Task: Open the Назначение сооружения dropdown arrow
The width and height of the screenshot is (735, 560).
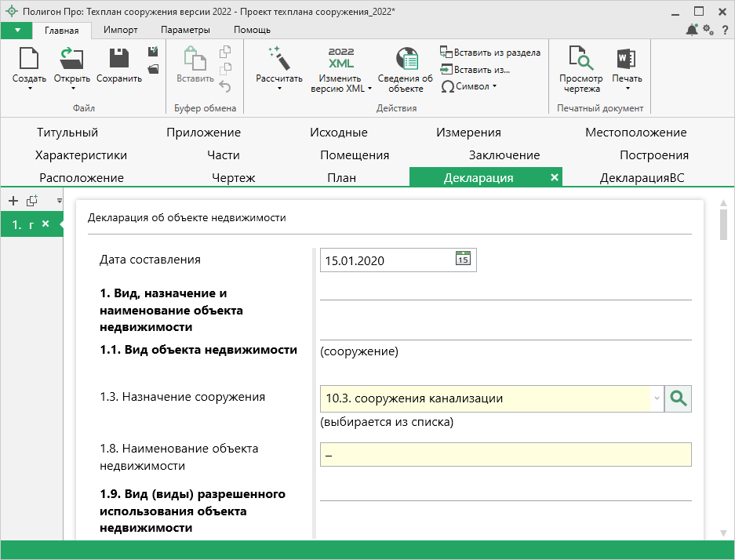Action: coord(657,398)
